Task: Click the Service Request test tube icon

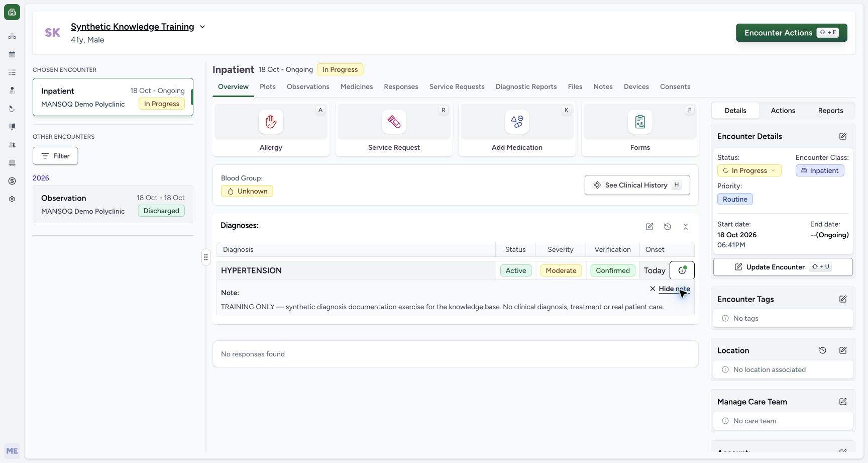Action: pos(394,122)
